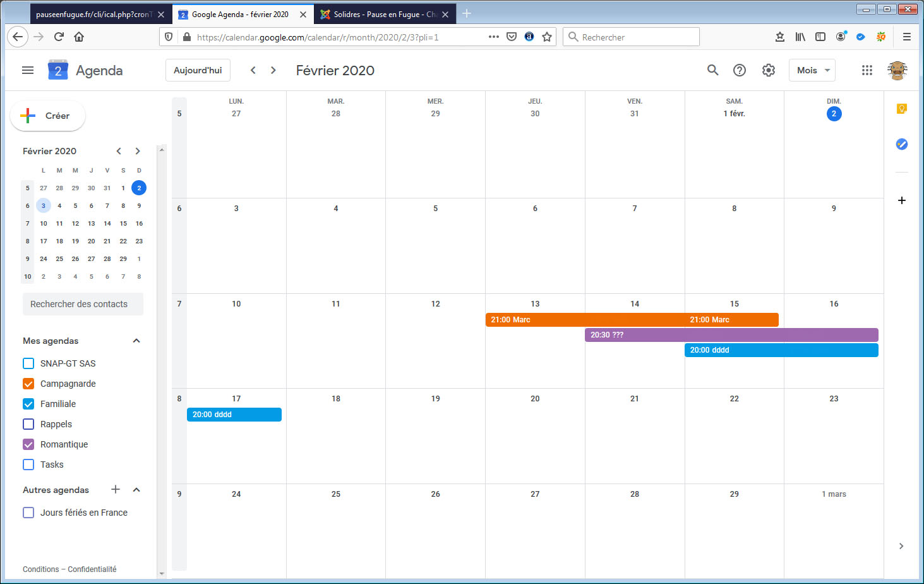This screenshot has height=584, width=924.
Task: Open Google Keep from side panel
Action: point(901,109)
